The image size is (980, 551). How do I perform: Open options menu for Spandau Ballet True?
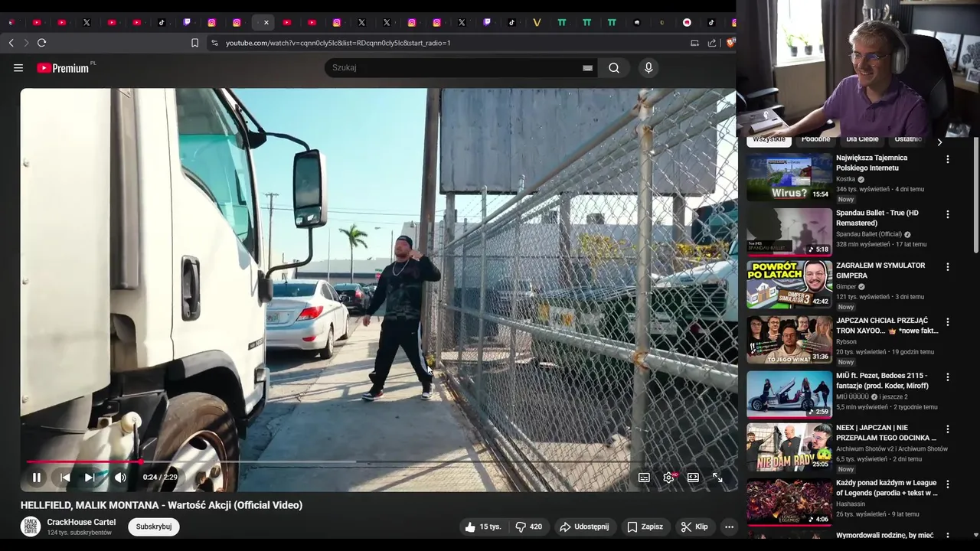point(947,214)
